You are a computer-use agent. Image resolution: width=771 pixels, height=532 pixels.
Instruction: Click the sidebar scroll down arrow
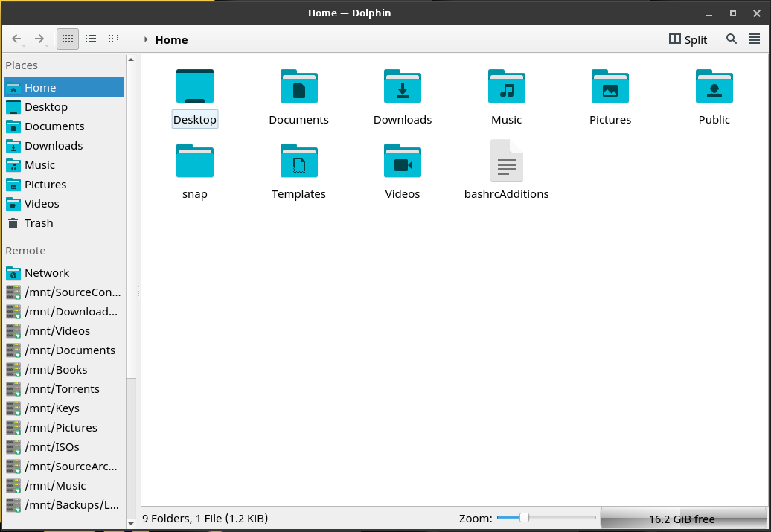(x=132, y=524)
